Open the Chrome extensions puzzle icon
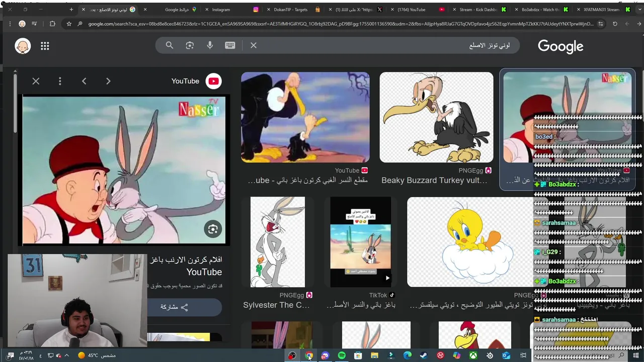The width and height of the screenshot is (644, 362). 52,24
